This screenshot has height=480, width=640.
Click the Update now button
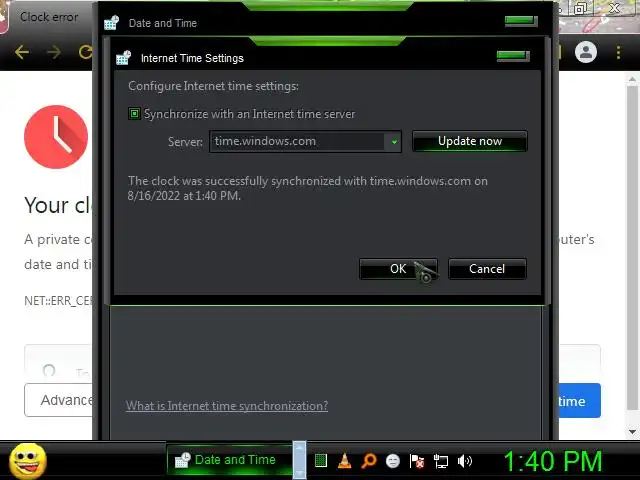470,141
